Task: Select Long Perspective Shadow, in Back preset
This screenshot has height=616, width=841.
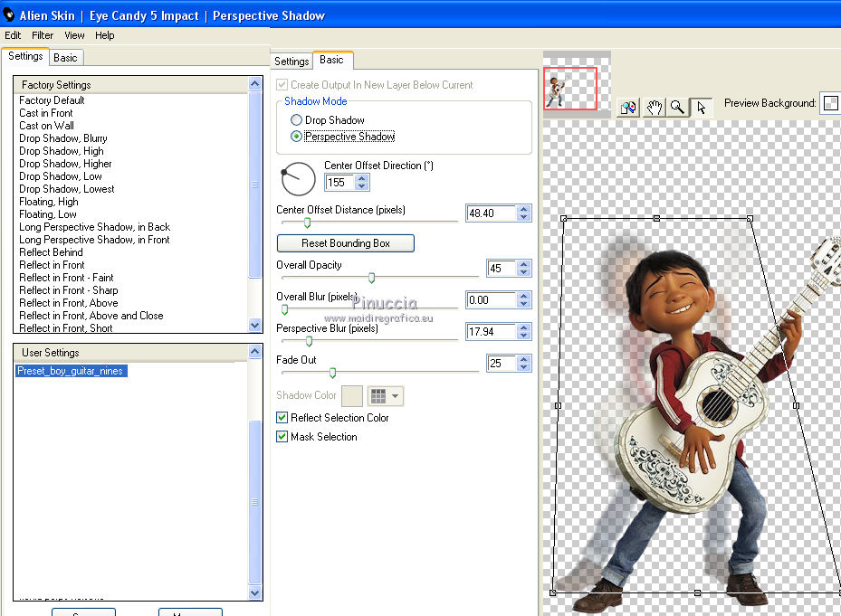Action: (94, 227)
